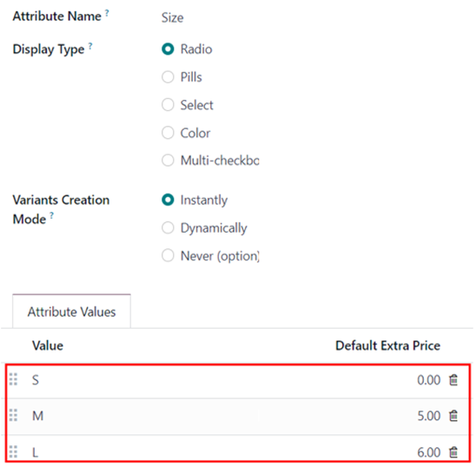Delete the M attribute value row

point(453,416)
